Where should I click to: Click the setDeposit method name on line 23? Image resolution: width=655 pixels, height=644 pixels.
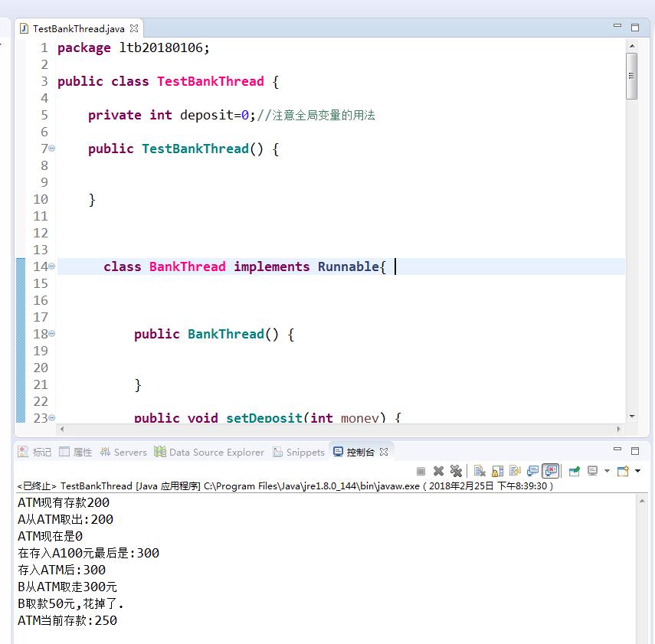click(x=264, y=417)
